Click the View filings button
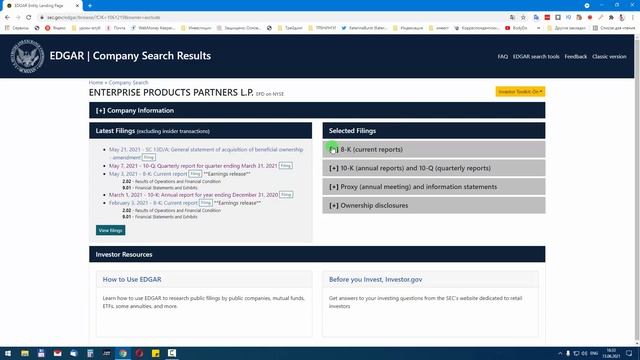Image resolution: width=640 pixels, height=360 pixels. [111, 230]
